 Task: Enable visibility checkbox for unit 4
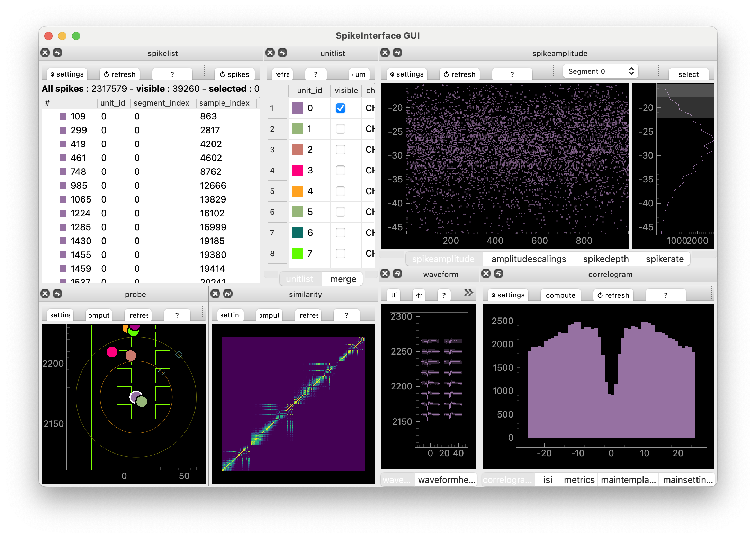341,191
